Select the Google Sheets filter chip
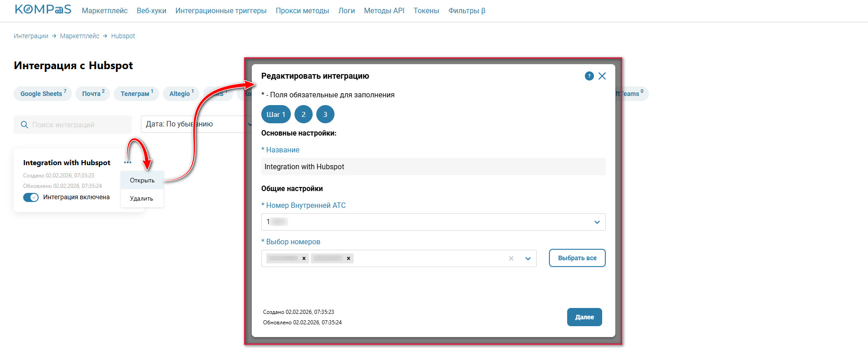 pos(43,94)
